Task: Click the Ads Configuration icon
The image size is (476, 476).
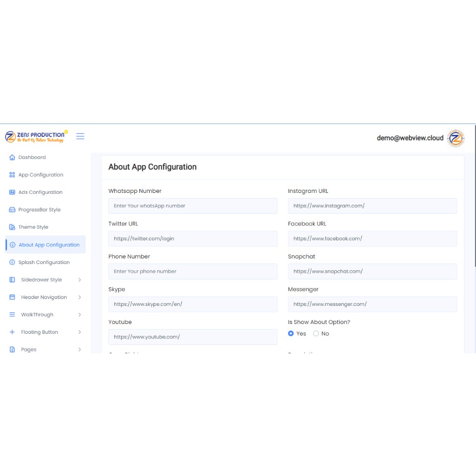Action: [x=13, y=192]
